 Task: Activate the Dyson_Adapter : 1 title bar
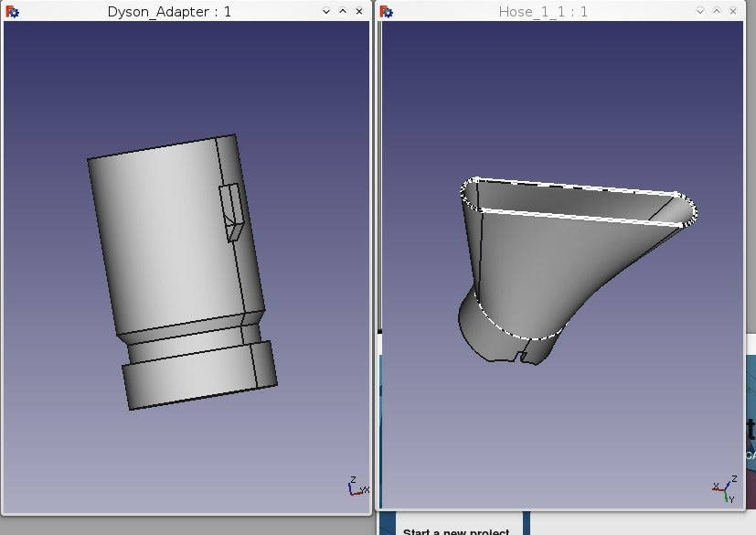pyautogui.click(x=169, y=12)
